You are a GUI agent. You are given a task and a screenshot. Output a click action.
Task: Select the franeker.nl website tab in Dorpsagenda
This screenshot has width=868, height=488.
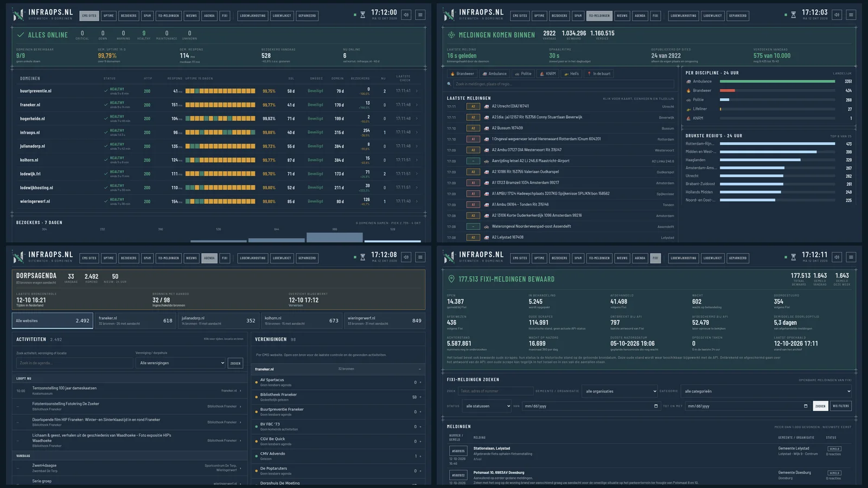[x=135, y=320]
